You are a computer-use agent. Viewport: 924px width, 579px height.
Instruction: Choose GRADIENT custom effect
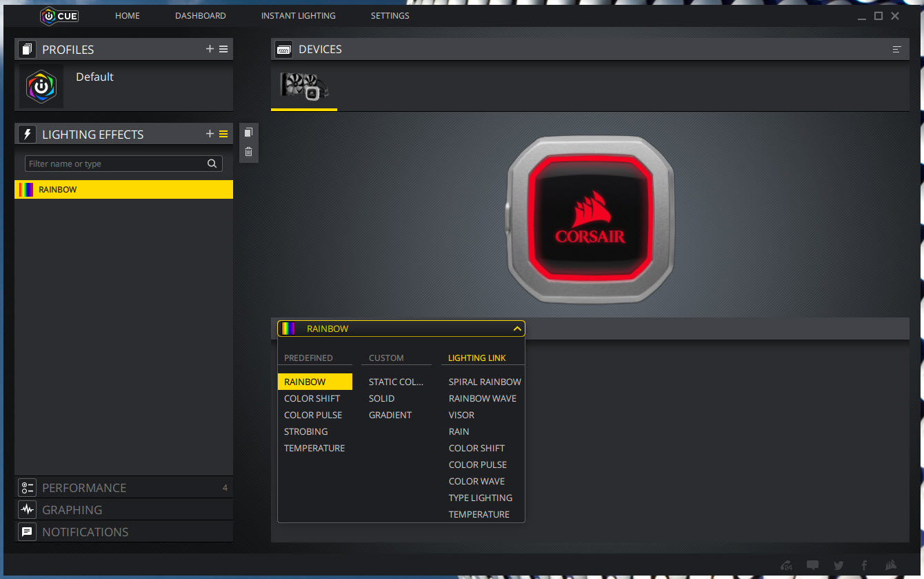coord(390,415)
